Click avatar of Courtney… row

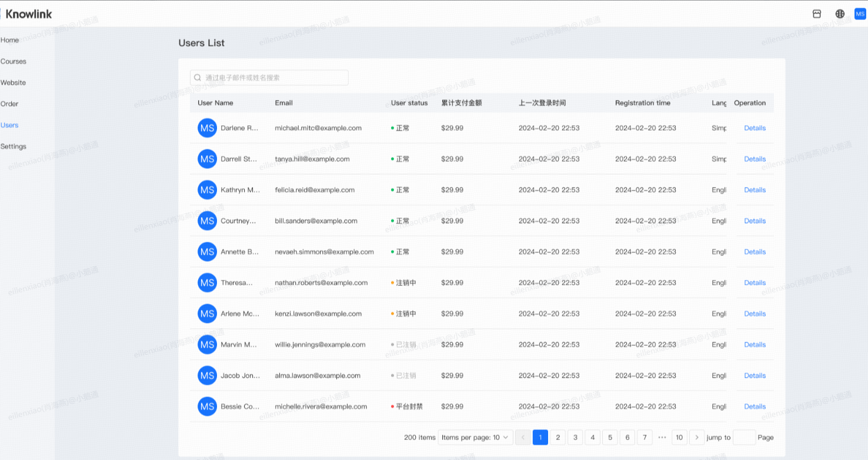click(x=207, y=221)
